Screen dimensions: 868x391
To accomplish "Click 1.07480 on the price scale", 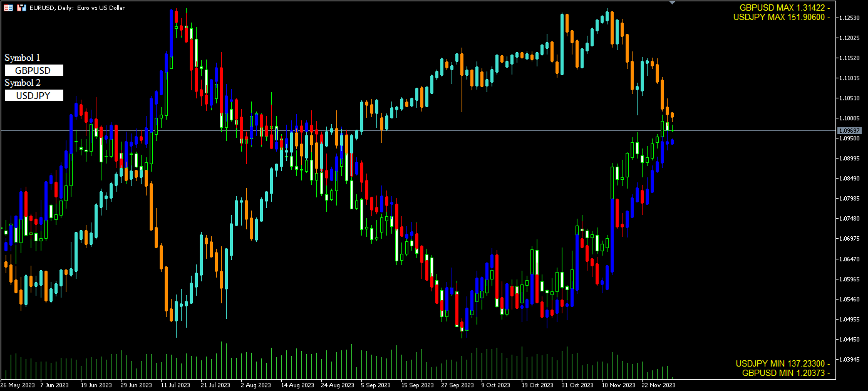I will click(850, 219).
